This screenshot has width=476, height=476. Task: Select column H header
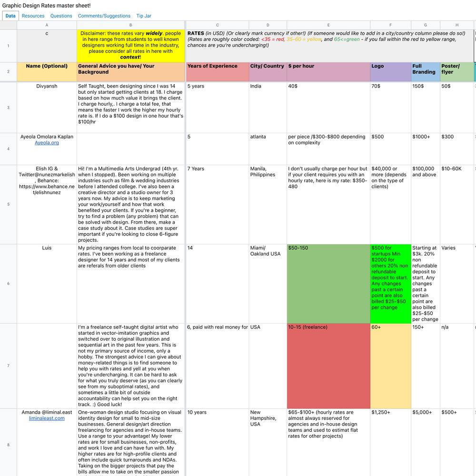457,25
